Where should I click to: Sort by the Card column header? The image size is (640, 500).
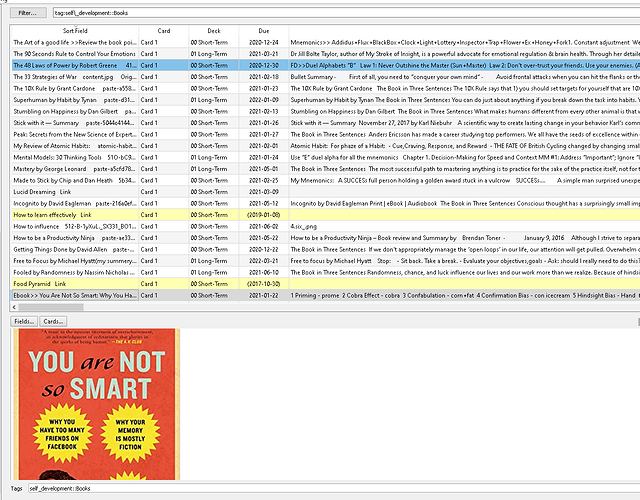(x=164, y=31)
